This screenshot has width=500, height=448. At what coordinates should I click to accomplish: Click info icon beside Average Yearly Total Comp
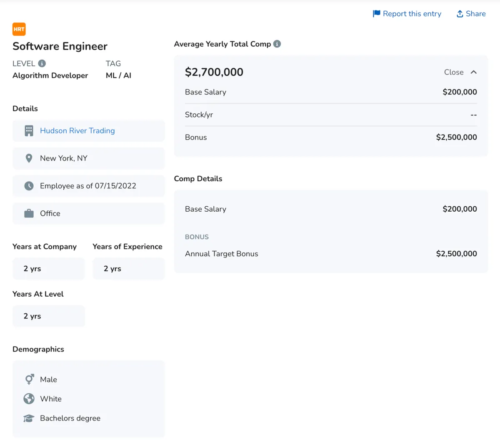click(277, 44)
